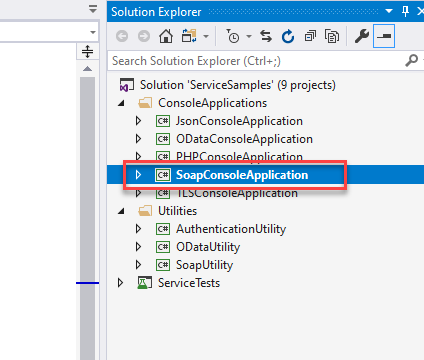Click the ConsoleApplications folder icon
Image resolution: width=424 pixels, height=360 pixels.
[x=145, y=103]
